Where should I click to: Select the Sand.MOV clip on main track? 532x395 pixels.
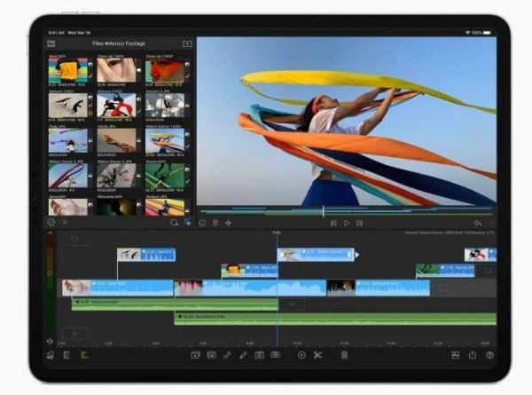coord(117,288)
